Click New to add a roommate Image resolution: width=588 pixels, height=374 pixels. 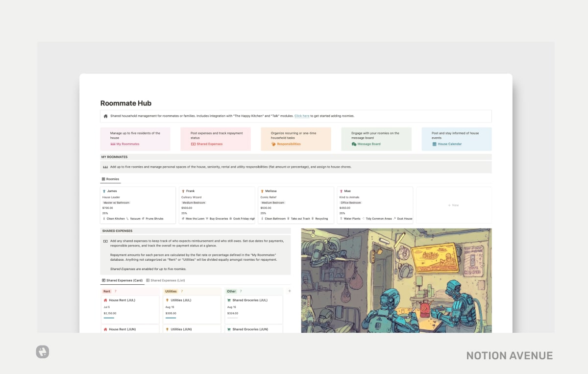[x=453, y=205]
